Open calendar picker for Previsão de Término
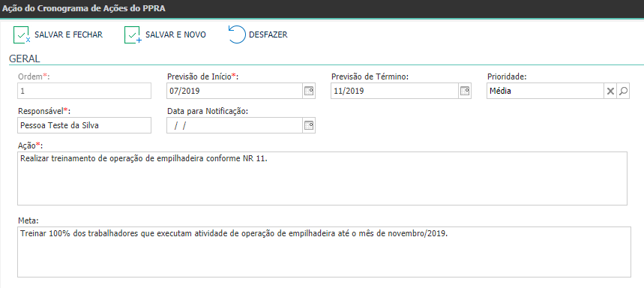Viewport: 644px width, 288px height. [x=465, y=91]
